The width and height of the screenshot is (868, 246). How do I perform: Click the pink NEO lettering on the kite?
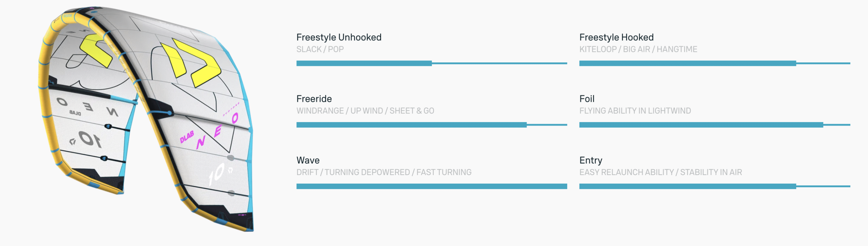tap(218, 131)
